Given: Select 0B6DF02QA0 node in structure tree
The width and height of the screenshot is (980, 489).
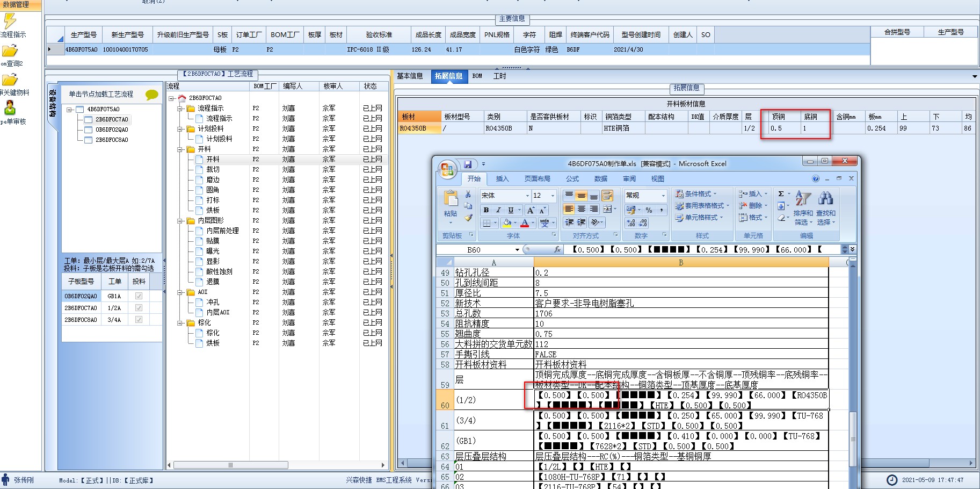Looking at the screenshot, I should (112, 130).
